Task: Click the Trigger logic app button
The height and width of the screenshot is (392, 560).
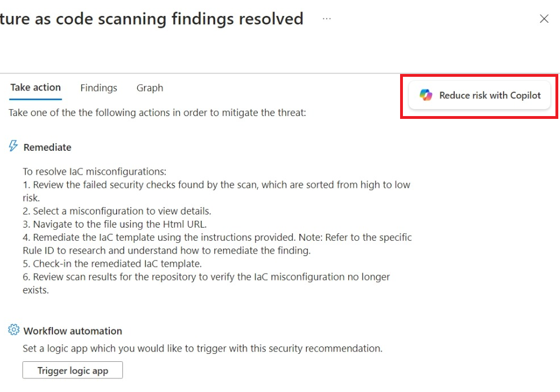Action: coord(72,370)
